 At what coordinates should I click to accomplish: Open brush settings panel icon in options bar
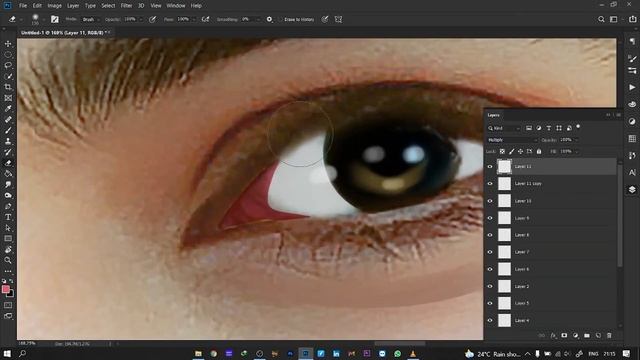coord(55,19)
